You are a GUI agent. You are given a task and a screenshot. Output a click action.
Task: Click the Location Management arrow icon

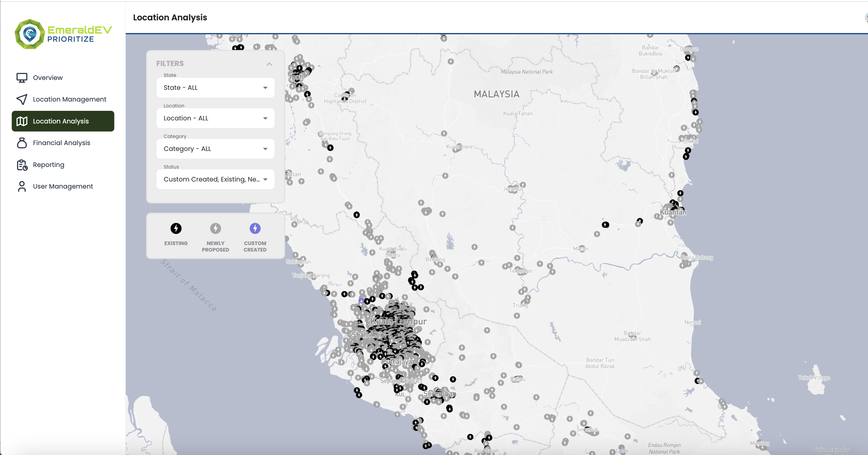pyautogui.click(x=22, y=99)
